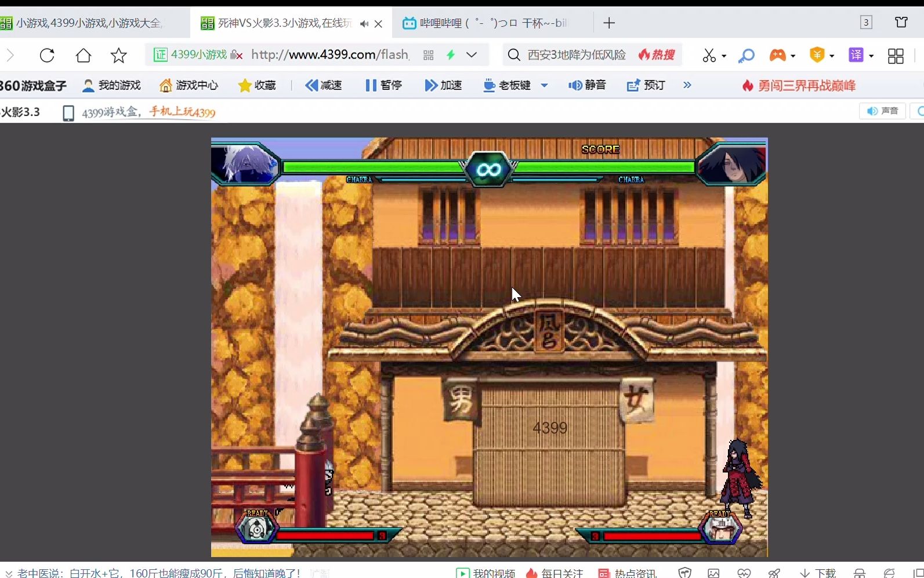Open the 手机上玩4399 link

(x=182, y=112)
